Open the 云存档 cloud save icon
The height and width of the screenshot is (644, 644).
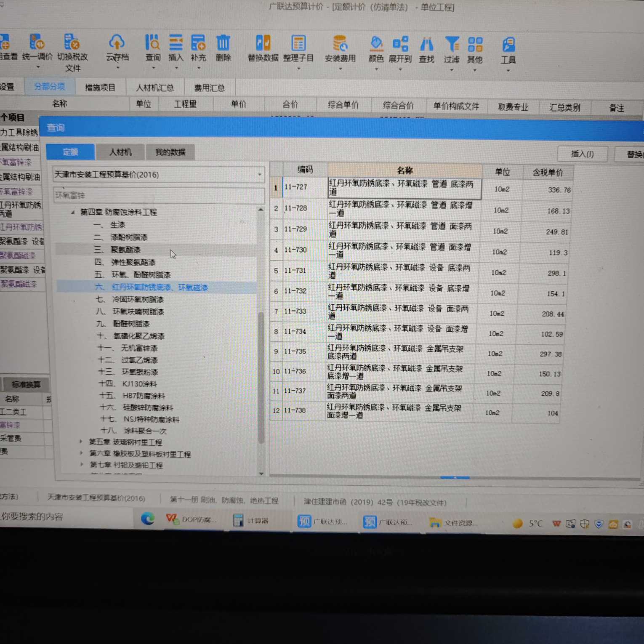coord(117,42)
